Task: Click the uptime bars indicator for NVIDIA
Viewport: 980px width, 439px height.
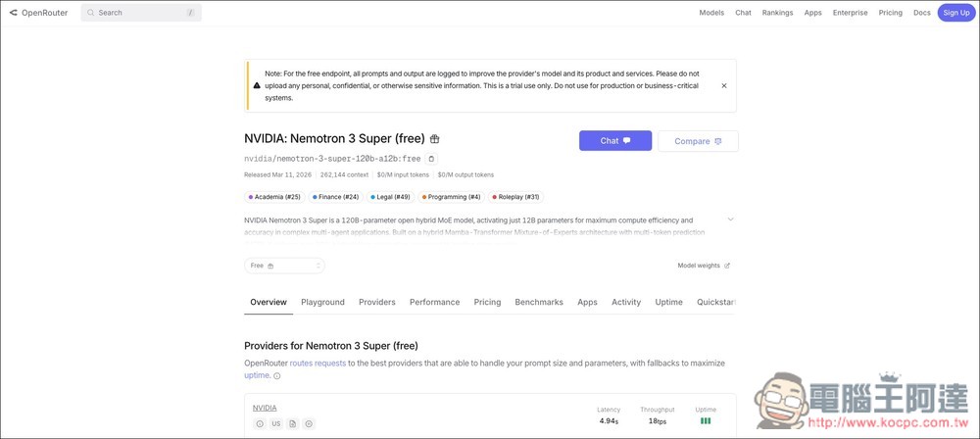Action: 706,420
